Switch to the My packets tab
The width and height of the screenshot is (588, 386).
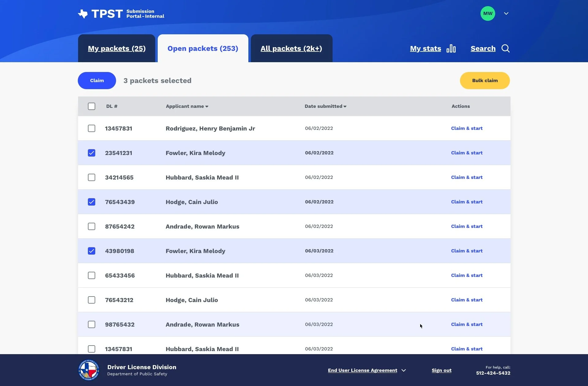[x=117, y=48]
